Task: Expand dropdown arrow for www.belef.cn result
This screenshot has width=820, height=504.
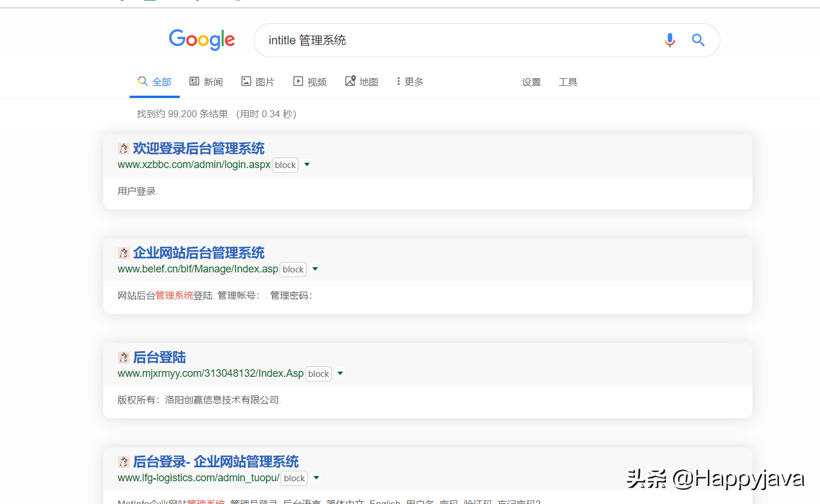Action: (x=315, y=269)
